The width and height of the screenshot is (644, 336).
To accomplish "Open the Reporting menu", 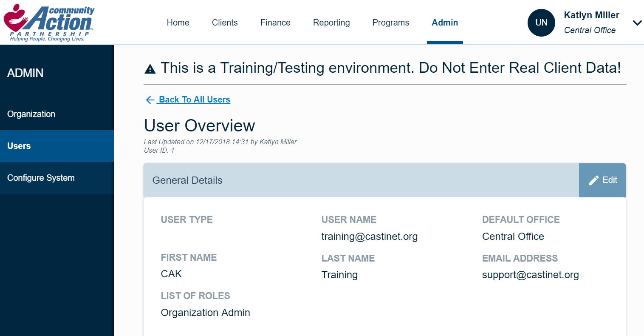I will tap(331, 23).
